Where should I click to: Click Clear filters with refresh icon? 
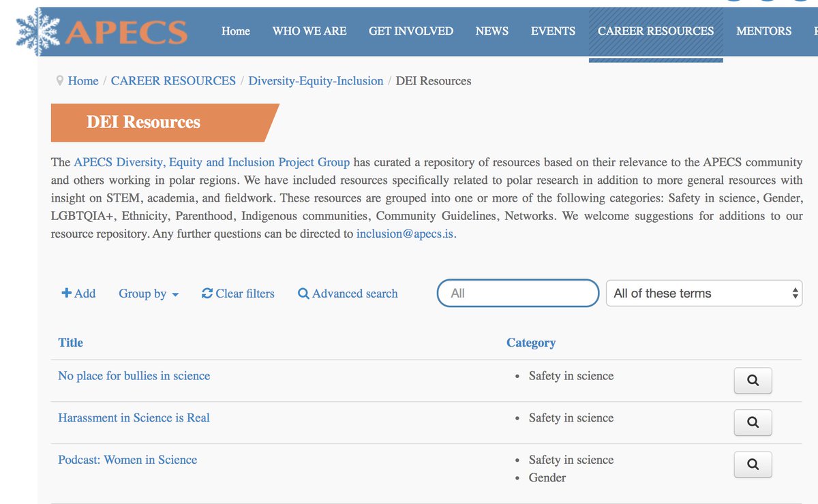[238, 294]
